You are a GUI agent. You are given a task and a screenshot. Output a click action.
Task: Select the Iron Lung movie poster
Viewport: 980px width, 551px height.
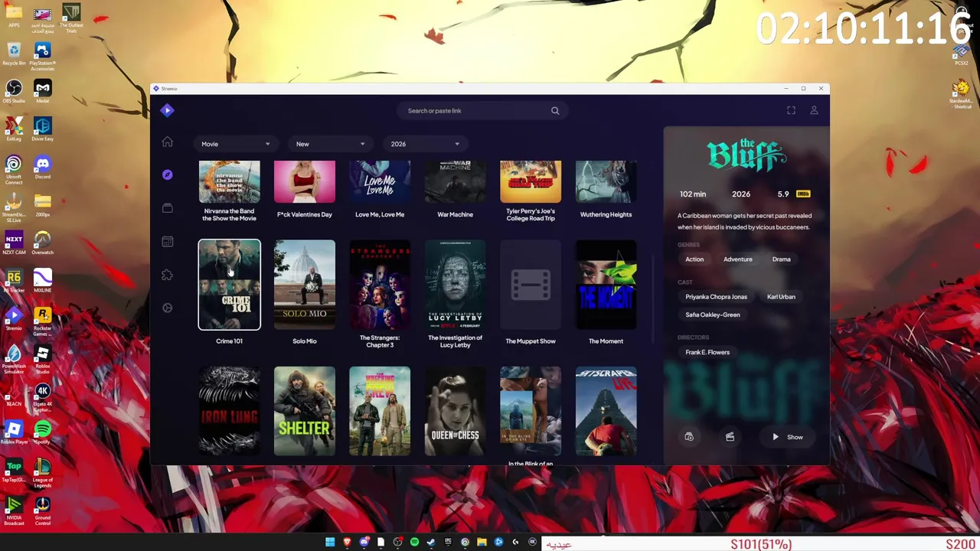(229, 411)
